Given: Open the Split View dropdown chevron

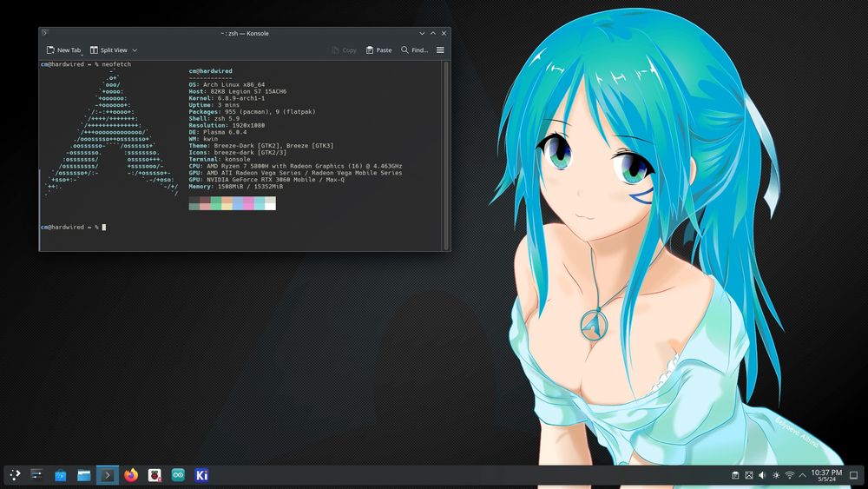Looking at the screenshot, I should tap(135, 50).
